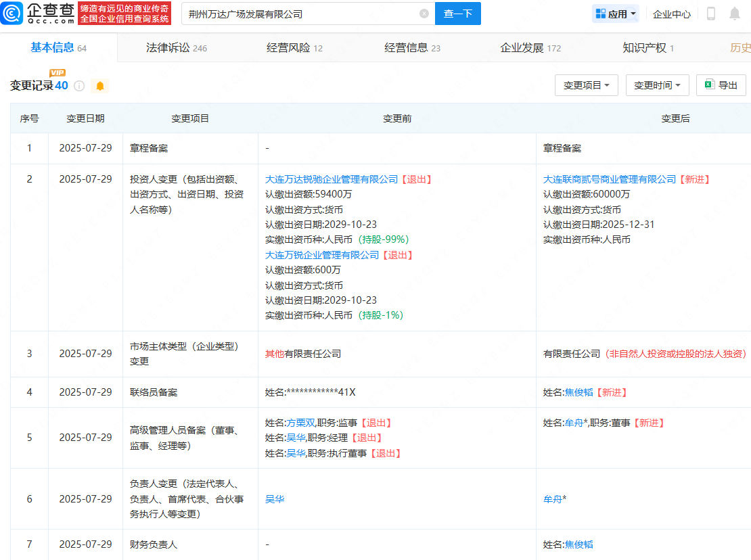Click the orange monitoring bell icon
Viewport: 751px width, 560px height.
click(x=99, y=86)
